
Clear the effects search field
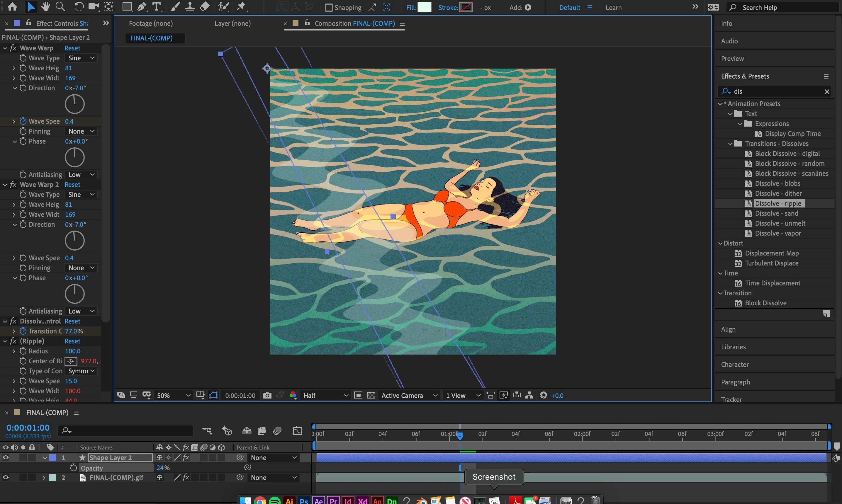tap(827, 91)
